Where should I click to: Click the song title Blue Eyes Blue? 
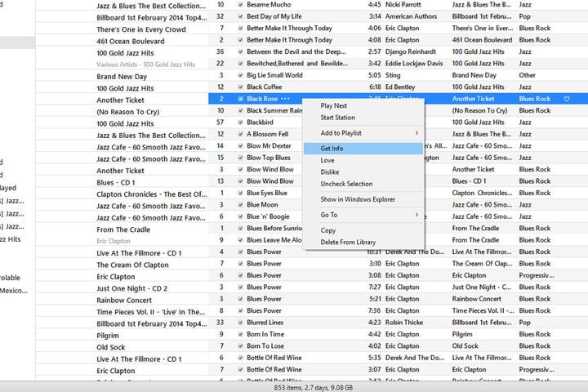(267, 193)
